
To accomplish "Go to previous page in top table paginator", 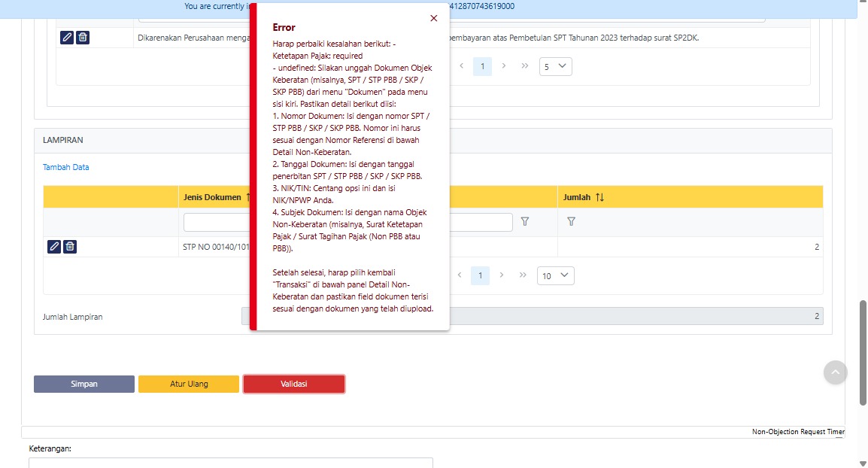I will [x=462, y=66].
